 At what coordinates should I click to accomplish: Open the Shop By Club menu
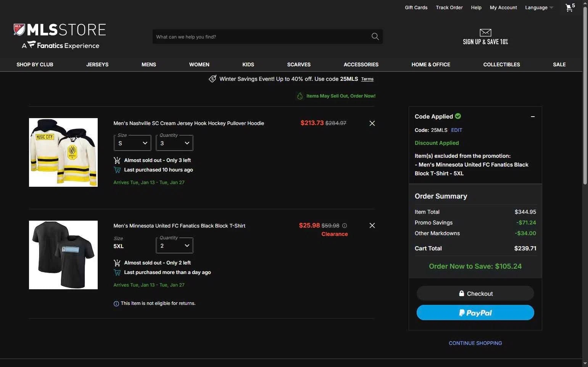[x=35, y=64]
